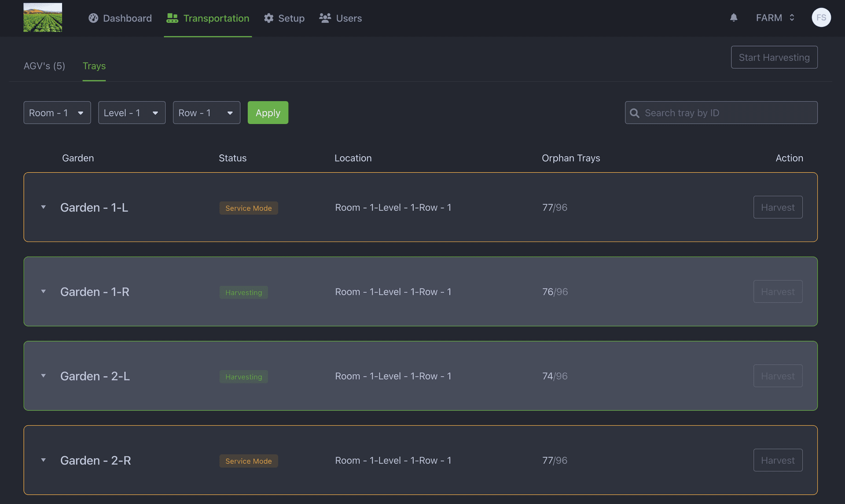Click the Setup gear icon
This screenshot has width=845, height=504.
268,18
